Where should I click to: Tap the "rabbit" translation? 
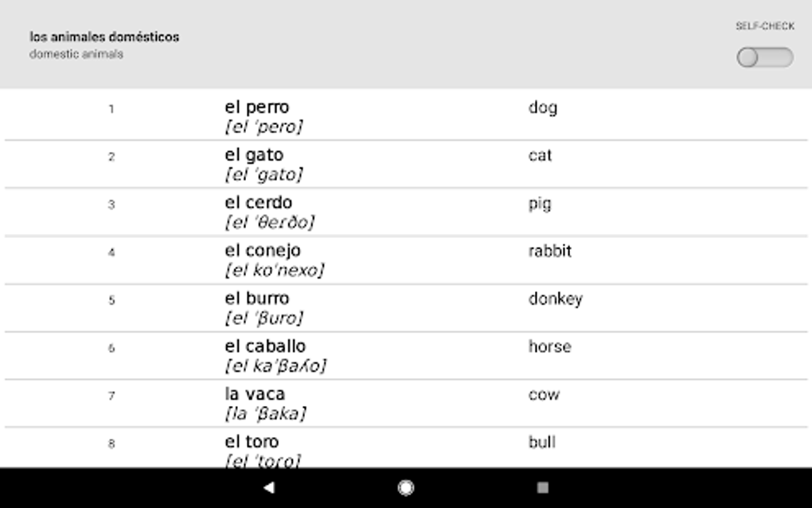coord(549,251)
